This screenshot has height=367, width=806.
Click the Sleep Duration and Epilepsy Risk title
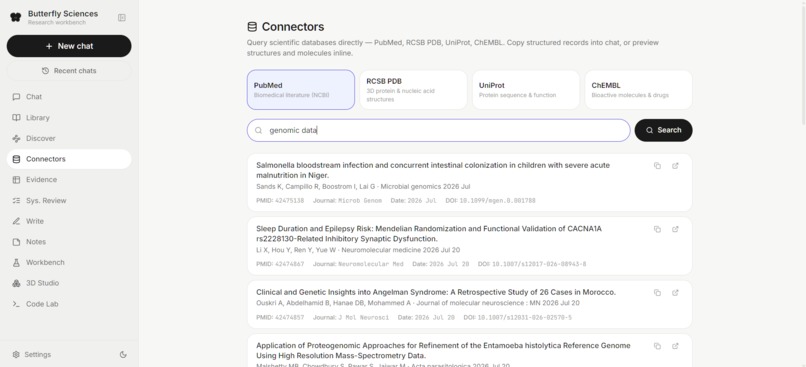coord(429,234)
